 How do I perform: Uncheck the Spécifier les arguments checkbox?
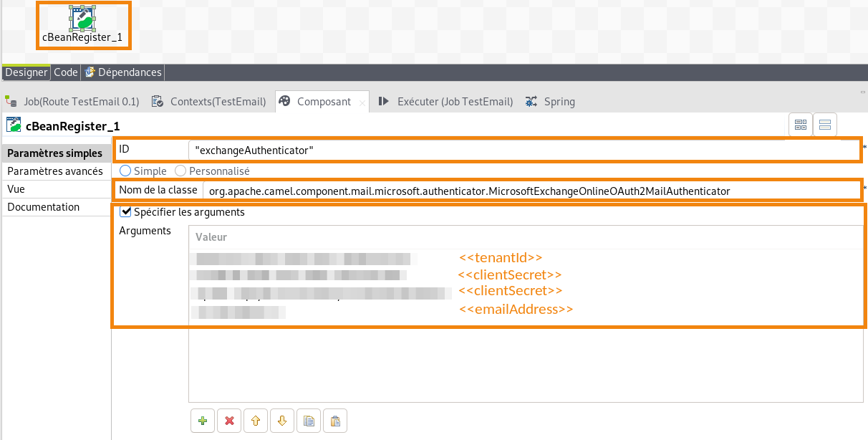[x=126, y=211]
